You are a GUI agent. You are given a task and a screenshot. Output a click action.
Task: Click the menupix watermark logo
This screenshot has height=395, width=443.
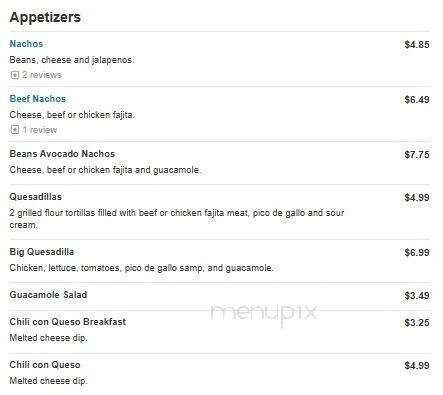(x=263, y=314)
